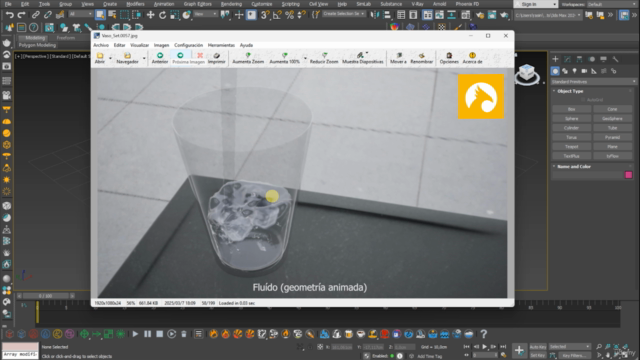Click the Phoenix FD play simulation icon

tap(135, 334)
